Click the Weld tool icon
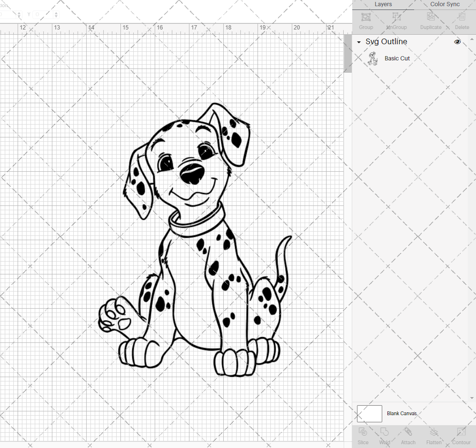The width and height of the screenshot is (476, 448). [x=384, y=432]
